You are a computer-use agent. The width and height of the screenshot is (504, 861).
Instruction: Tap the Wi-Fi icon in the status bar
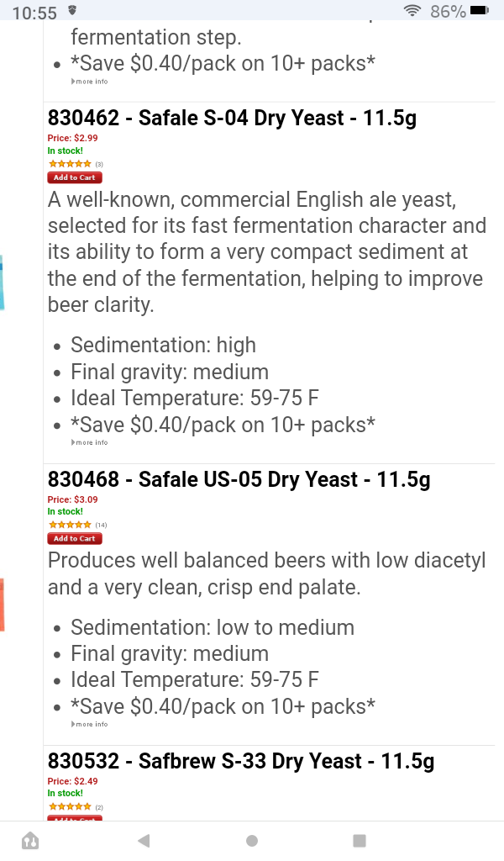pyautogui.click(x=412, y=11)
